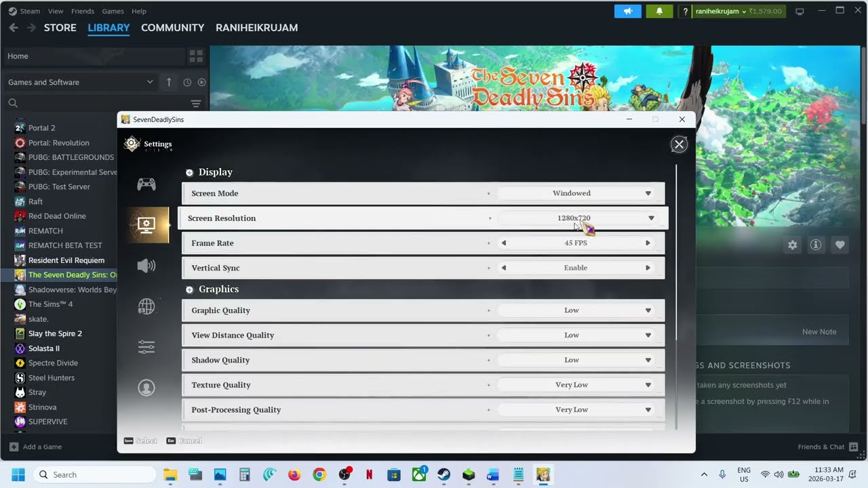Open the Texture Quality dropdown
Image resolution: width=868 pixels, height=488 pixels.
(x=576, y=385)
